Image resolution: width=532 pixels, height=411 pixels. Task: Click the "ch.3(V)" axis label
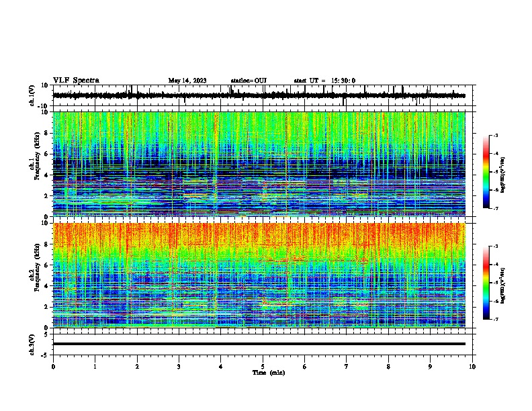[32, 345]
